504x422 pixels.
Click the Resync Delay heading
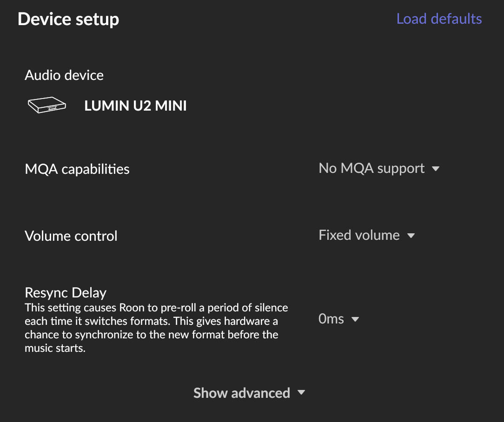click(66, 293)
